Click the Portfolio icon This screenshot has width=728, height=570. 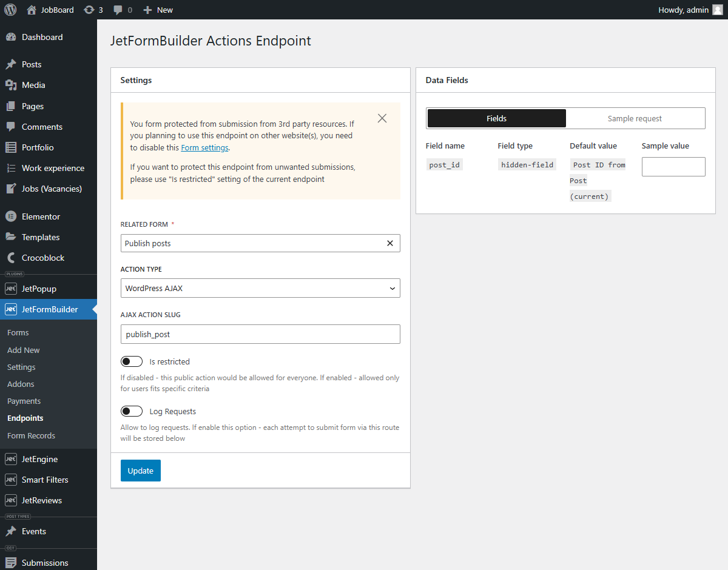(x=11, y=147)
